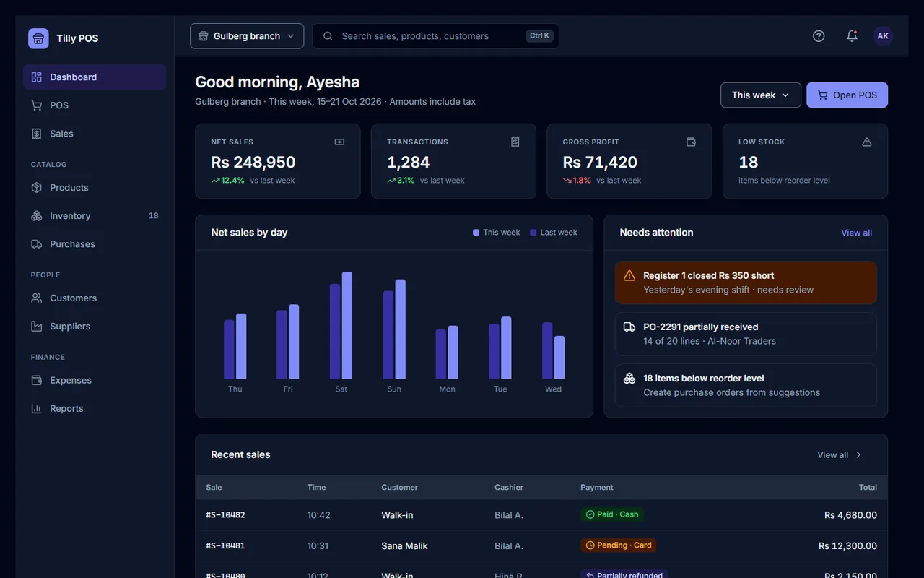Open the AK user avatar menu
The image size is (924, 578).
click(x=883, y=36)
